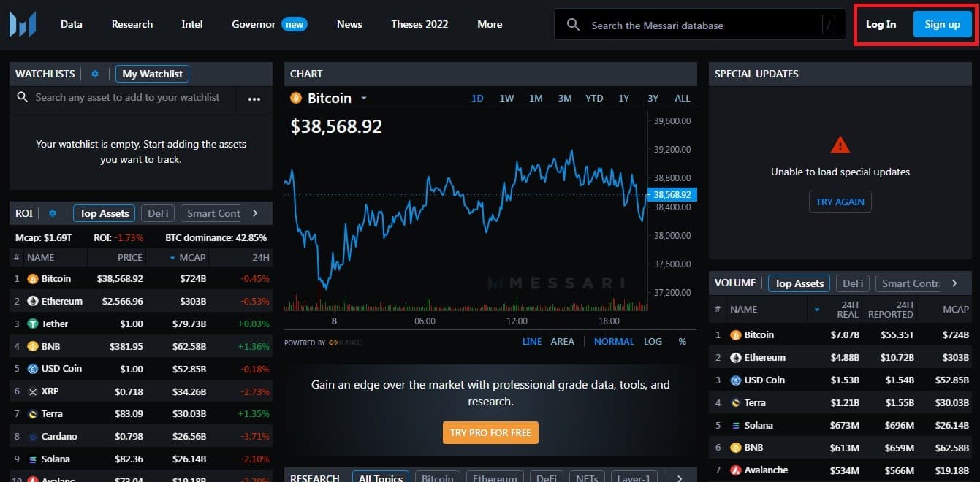Click the Log In button
The image size is (980, 482).
click(881, 24)
